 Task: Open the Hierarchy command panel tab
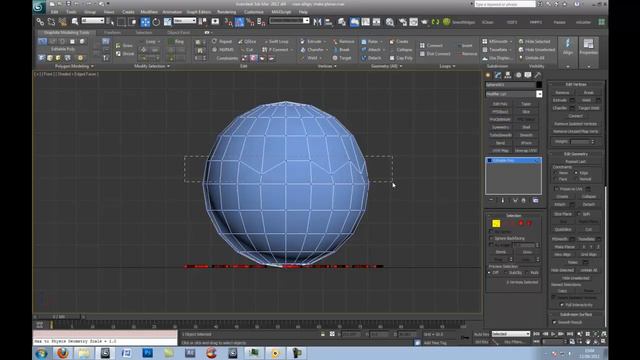[x=508, y=75]
